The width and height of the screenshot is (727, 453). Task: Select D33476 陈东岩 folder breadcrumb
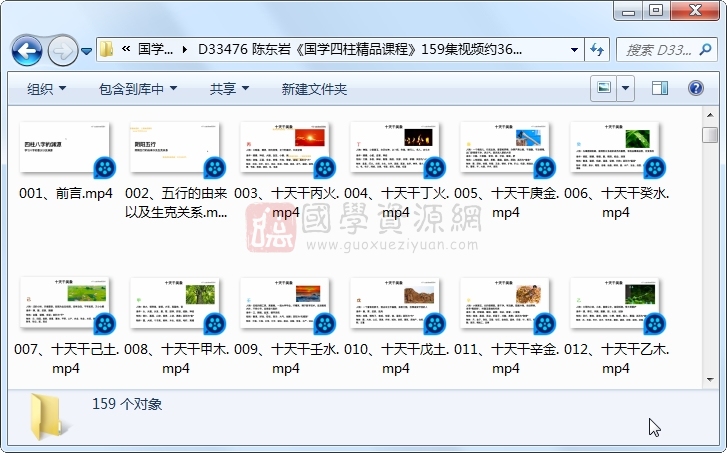coord(360,49)
